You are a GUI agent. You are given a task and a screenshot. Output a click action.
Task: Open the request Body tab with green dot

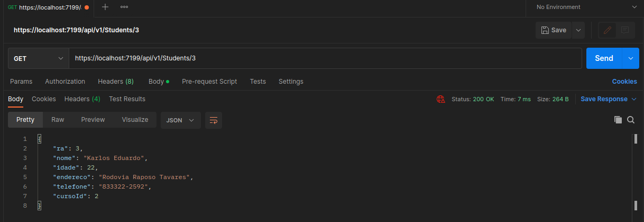pos(159,82)
